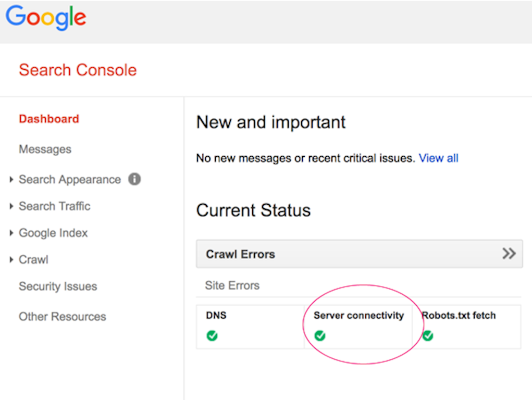Select Other Resources in sidebar
This screenshot has width=532, height=400.
coord(62,317)
